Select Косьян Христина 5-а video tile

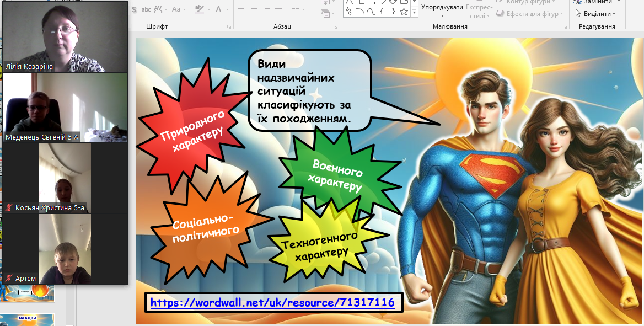pyautogui.click(x=65, y=178)
